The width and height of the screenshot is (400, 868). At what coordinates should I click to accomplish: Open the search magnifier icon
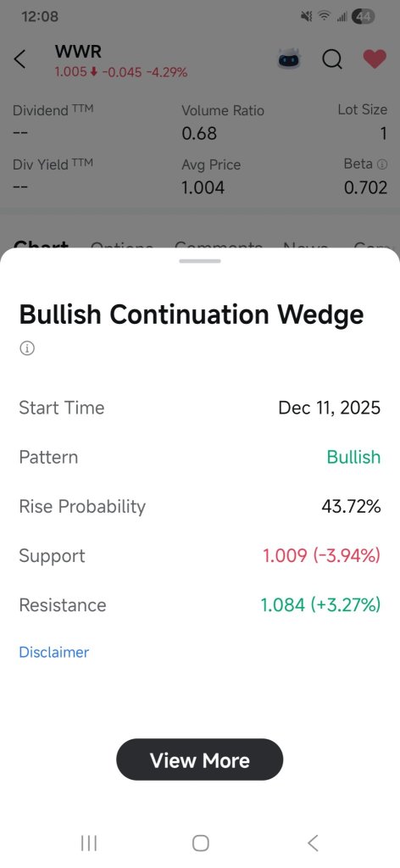[332, 59]
